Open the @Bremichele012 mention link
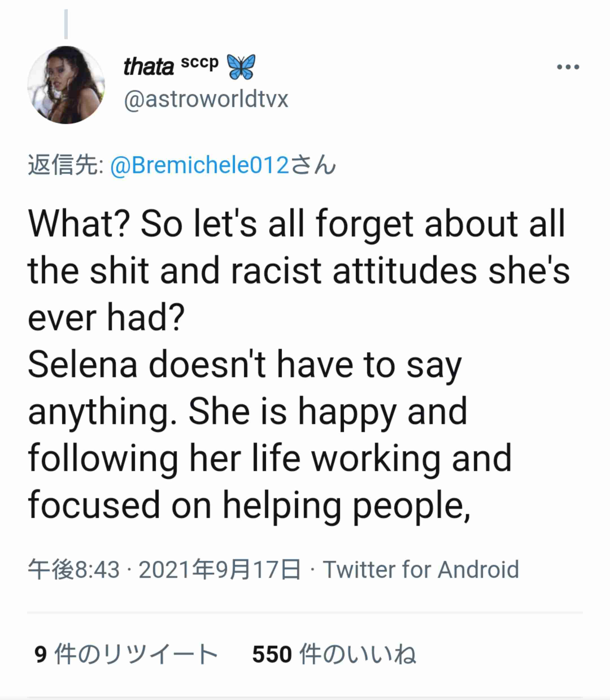 coord(200,165)
